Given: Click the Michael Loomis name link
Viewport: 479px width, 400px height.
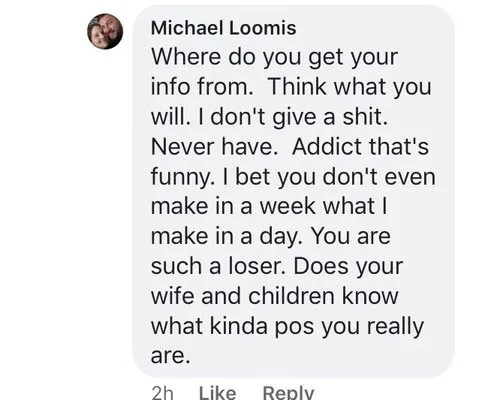Looking at the screenshot, I should click(x=223, y=28).
